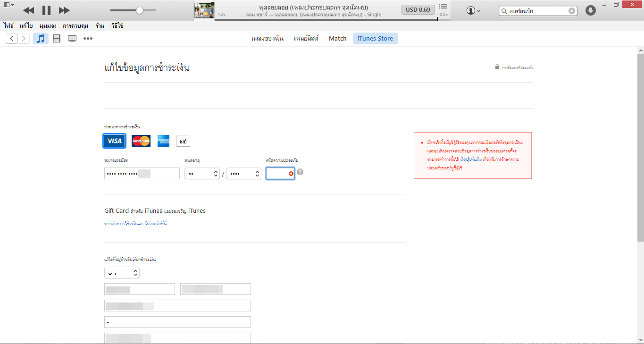
Task: Switch to the Match tab
Action: [x=338, y=39]
